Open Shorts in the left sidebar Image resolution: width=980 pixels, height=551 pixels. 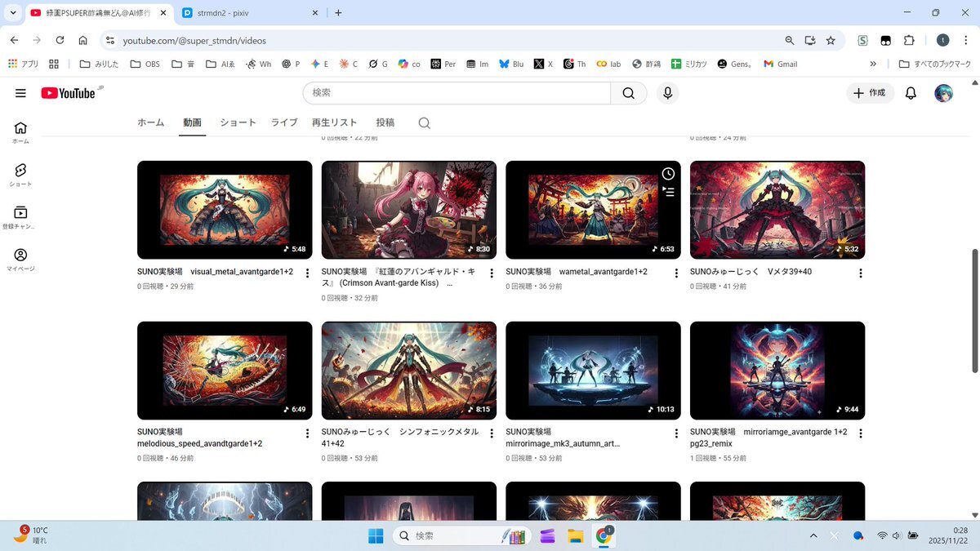coord(20,174)
